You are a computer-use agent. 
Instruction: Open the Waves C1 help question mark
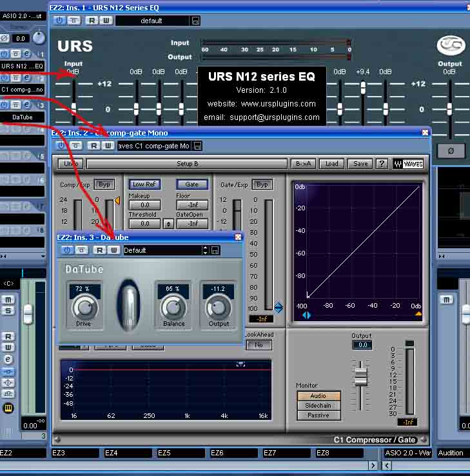[x=382, y=164]
